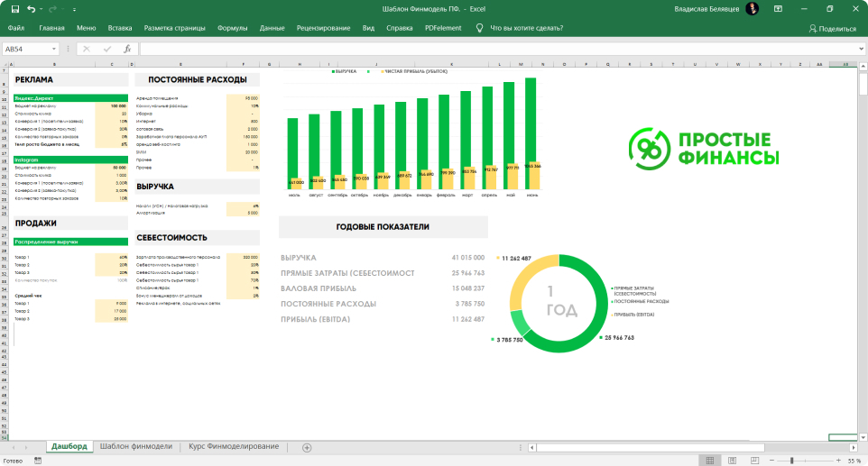Click the Insert Function fx icon
868x466 pixels.
127,49
